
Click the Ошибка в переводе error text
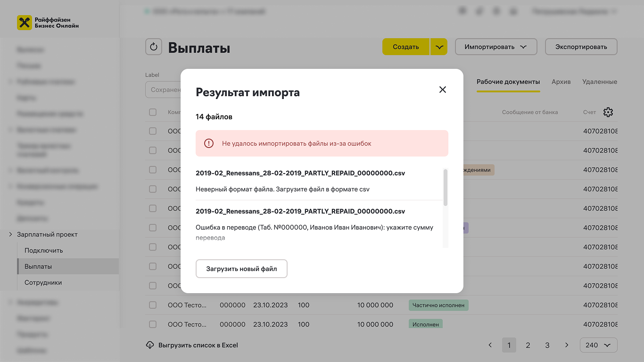click(x=314, y=232)
